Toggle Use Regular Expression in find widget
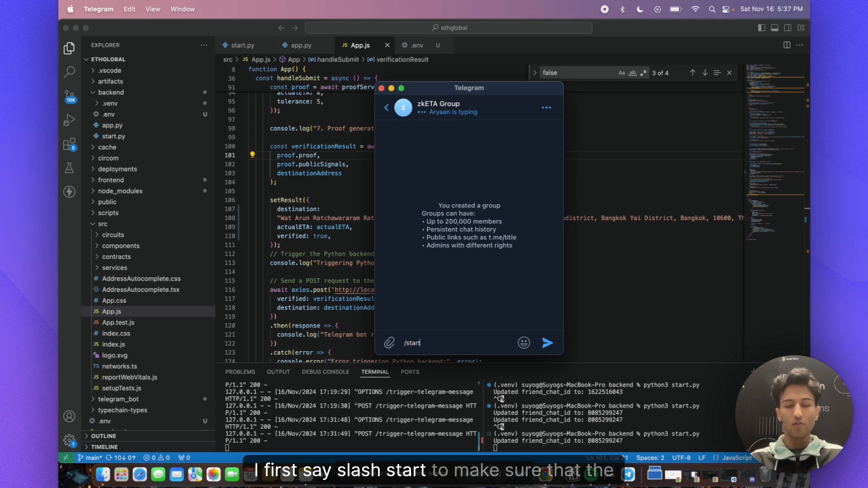The width and height of the screenshot is (868, 488). point(643,73)
